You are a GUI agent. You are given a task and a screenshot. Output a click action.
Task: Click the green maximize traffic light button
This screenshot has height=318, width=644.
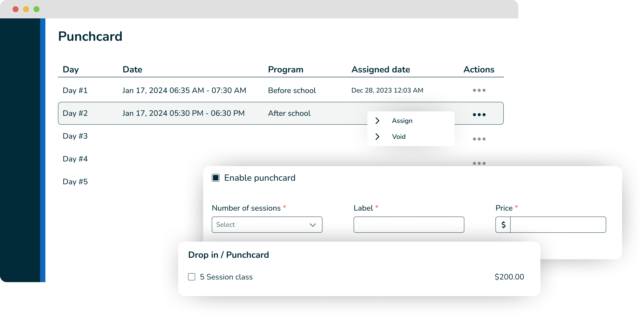[37, 9]
